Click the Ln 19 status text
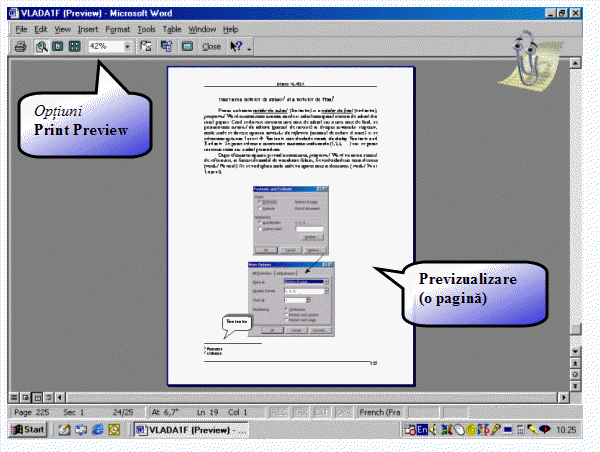Viewport: 600px width, 452px height. pyautogui.click(x=207, y=412)
